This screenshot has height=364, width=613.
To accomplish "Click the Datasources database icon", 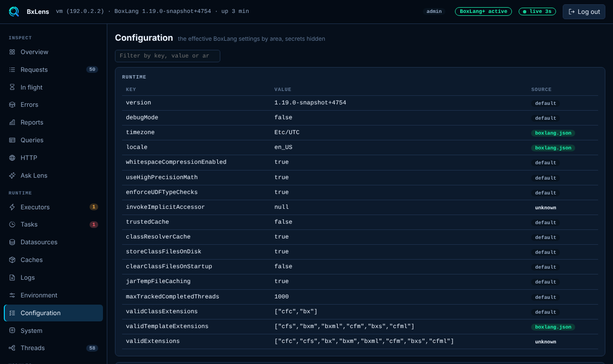I will [12, 242].
